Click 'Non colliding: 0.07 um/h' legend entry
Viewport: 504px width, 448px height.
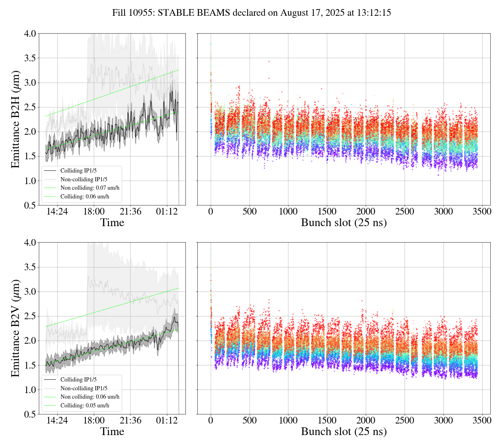(x=90, y=188)
